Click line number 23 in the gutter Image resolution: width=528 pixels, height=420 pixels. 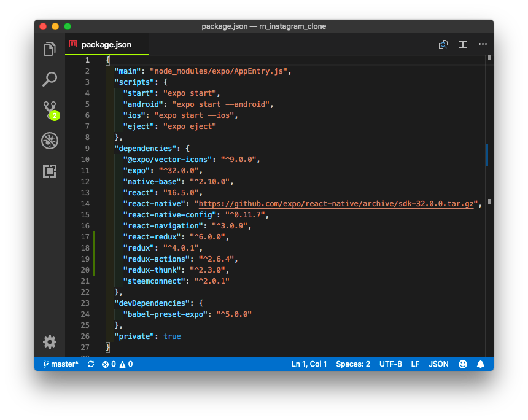tap(85, 303)
